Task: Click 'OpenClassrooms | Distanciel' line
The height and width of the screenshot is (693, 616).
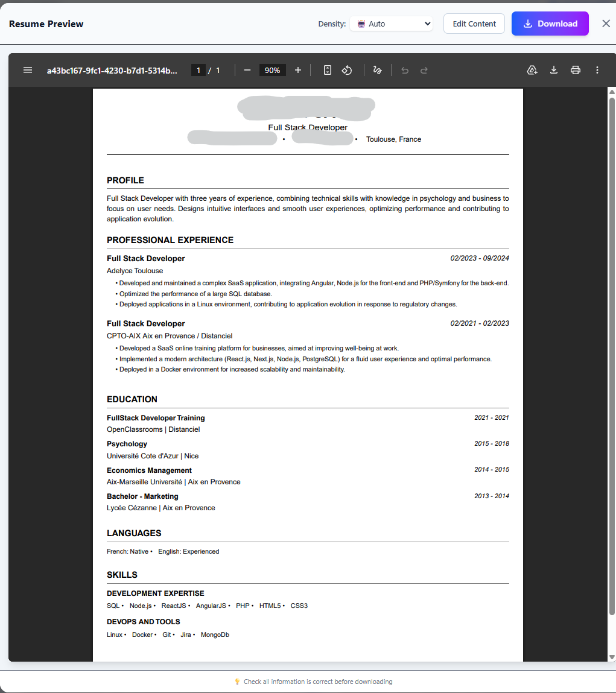Action: click(153, 429)
